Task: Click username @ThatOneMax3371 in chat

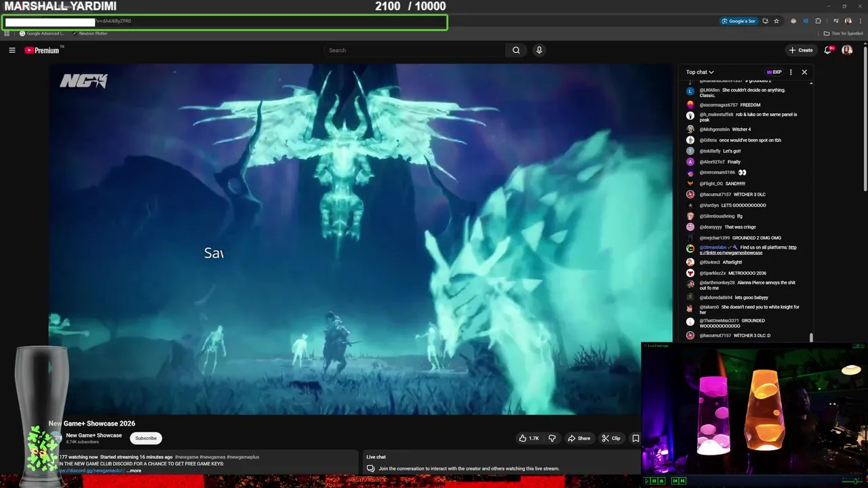Action: coord(719,321)
